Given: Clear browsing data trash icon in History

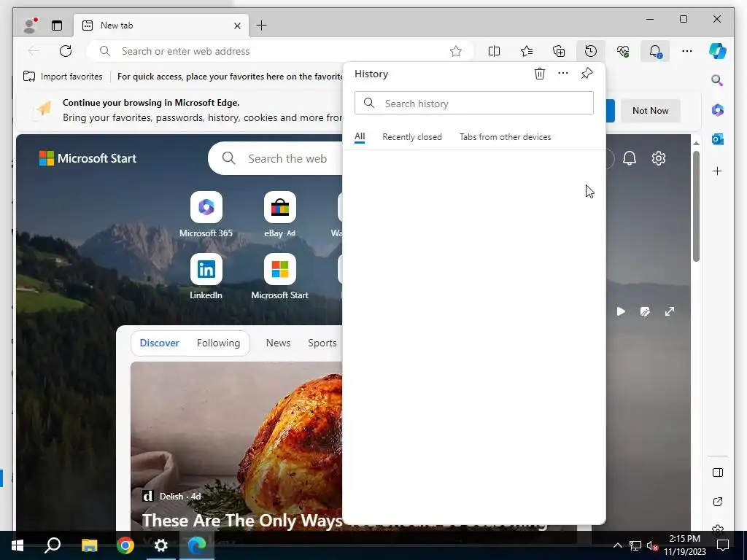Looking at the screenshot, I should pos(539,74).
